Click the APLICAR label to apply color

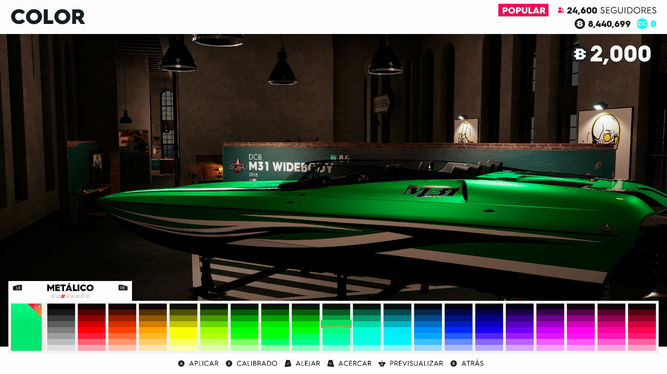[204, 363]
